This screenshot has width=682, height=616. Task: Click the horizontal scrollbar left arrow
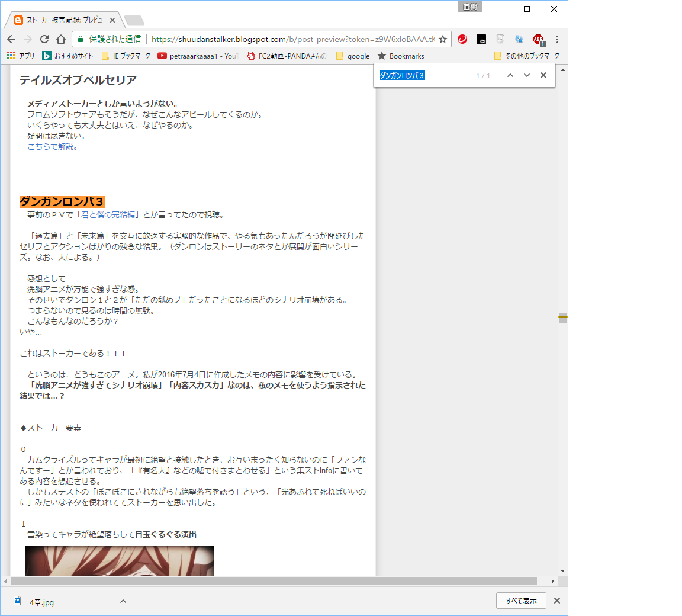tap(5, 581)
